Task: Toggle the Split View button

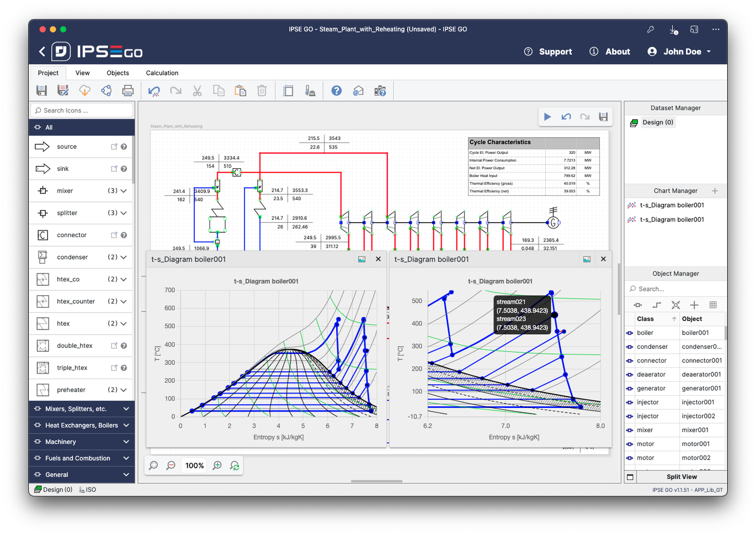Action: [681, 477]
